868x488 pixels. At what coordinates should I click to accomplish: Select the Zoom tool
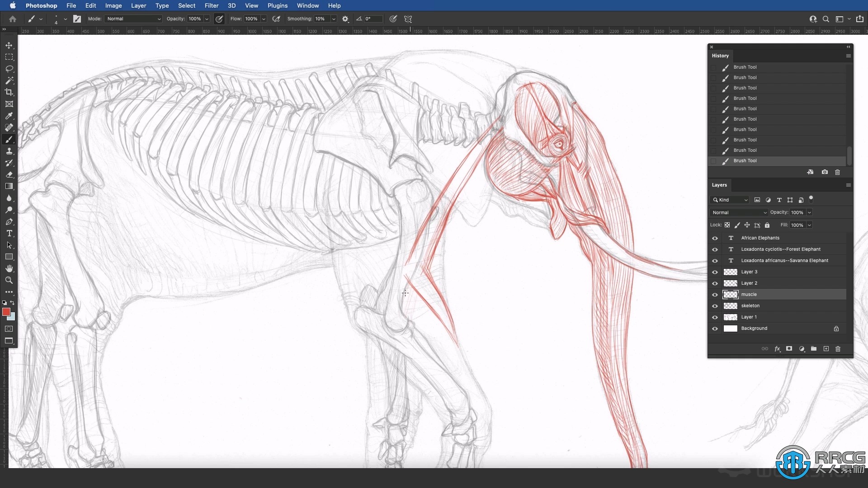[9, 280]
